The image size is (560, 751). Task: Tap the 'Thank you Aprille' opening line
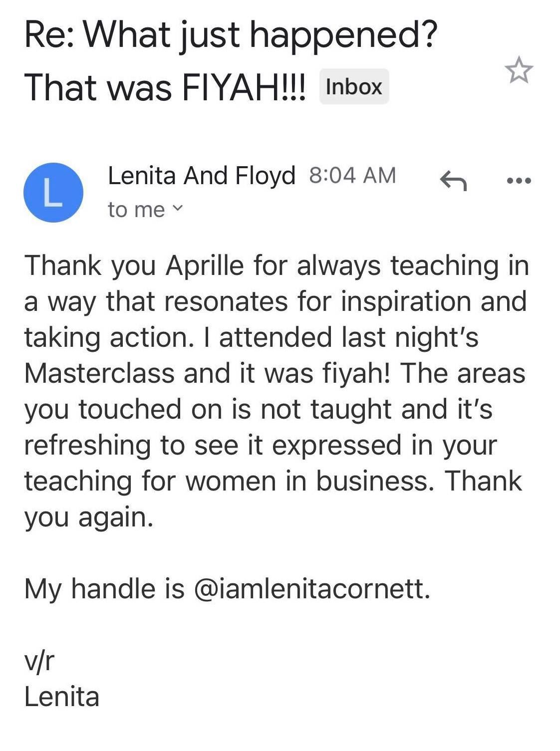click(x=135, y=265)
